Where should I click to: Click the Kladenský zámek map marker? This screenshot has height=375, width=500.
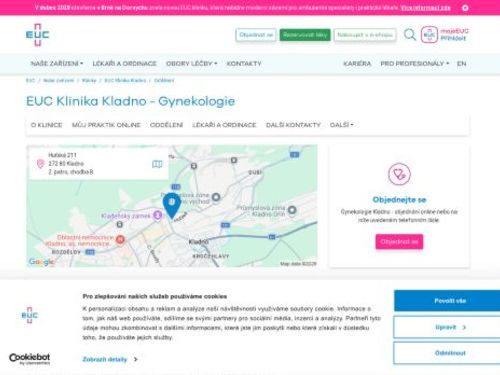click(x=157, y=215)
